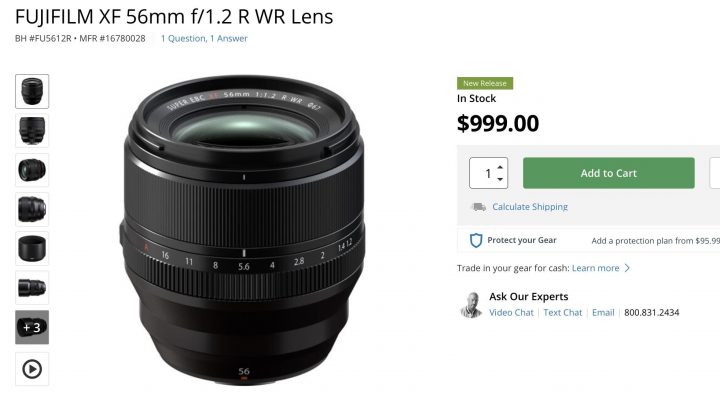Click the shipping truck icon
Screen dimensions: 720x400
pyautogui.click(x=479, y=207)
